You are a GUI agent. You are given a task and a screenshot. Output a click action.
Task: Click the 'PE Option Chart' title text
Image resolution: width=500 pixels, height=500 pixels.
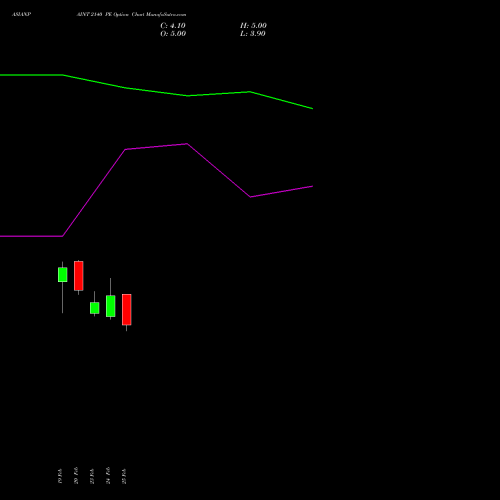coord(124,15)
